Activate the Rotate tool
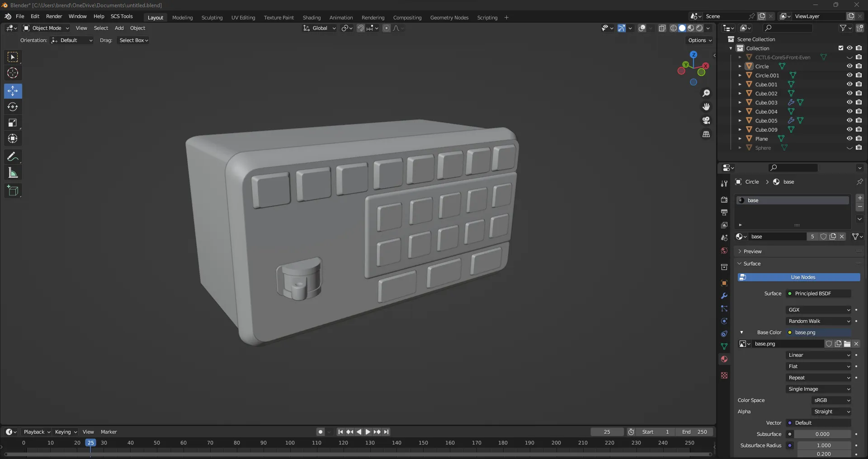The height and width of the screenshot is (459, 868). click(13, 107)
